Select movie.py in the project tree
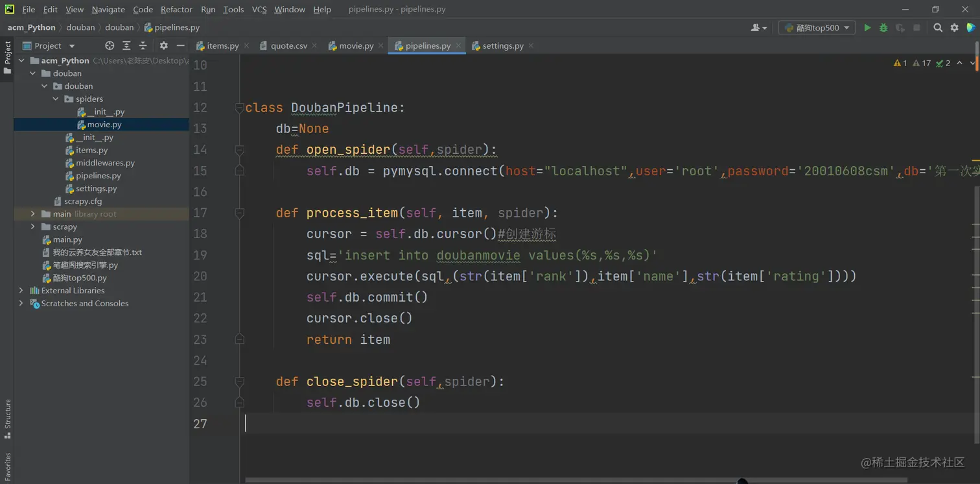 [101, 125]
